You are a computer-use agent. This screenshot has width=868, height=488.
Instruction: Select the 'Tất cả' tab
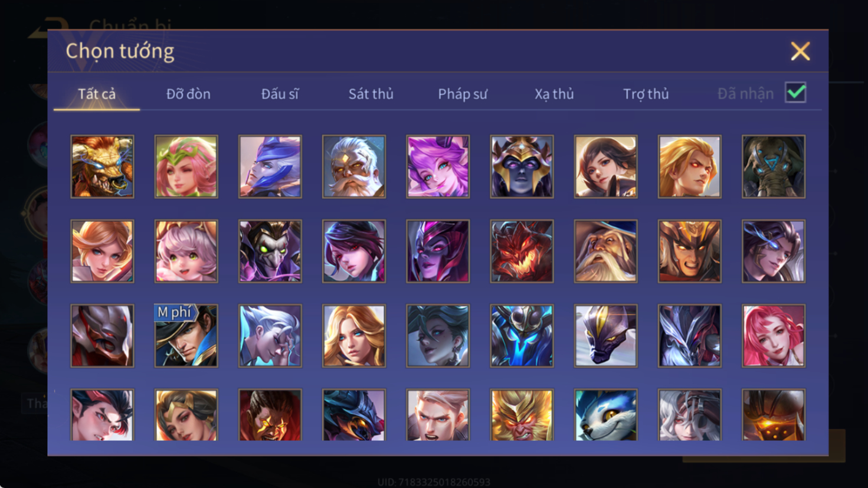[97, 94]
